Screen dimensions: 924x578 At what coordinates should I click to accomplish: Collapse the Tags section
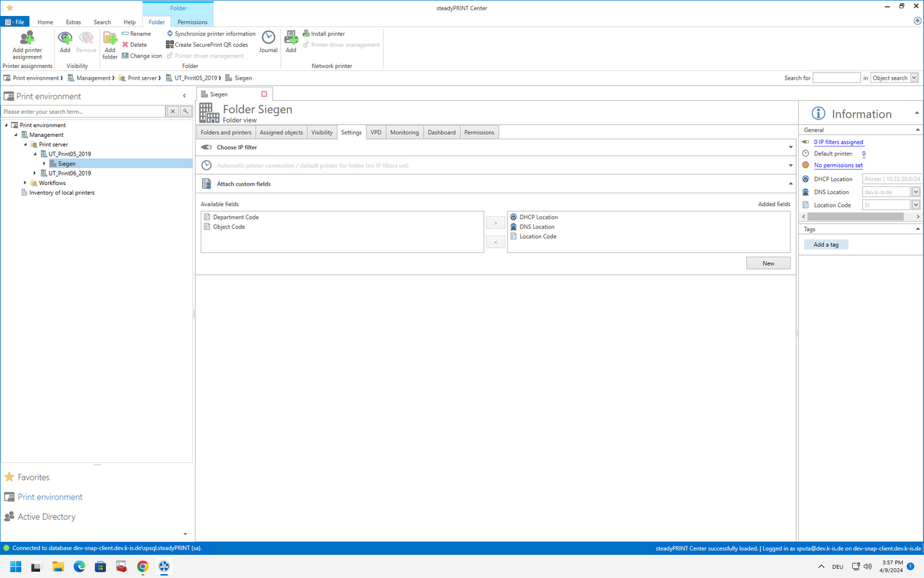coord(918,229)
